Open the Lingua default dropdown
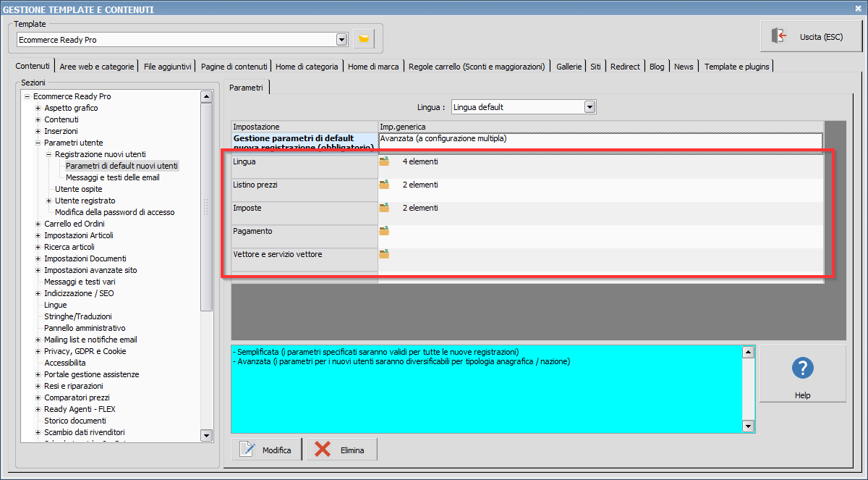 [590, 107]
